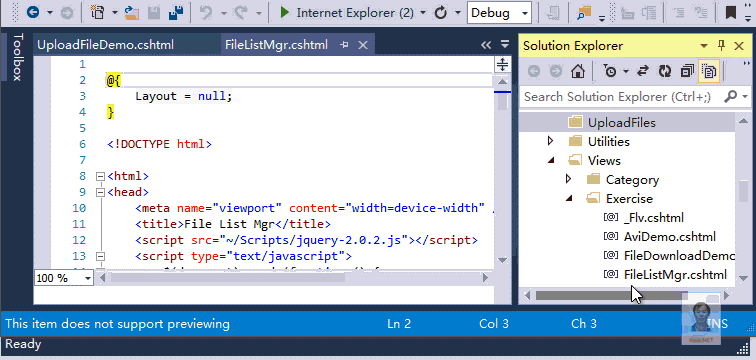Collapse the Exercise folder node
This screenshot has width=756, height=360.
tap(569, 199)
